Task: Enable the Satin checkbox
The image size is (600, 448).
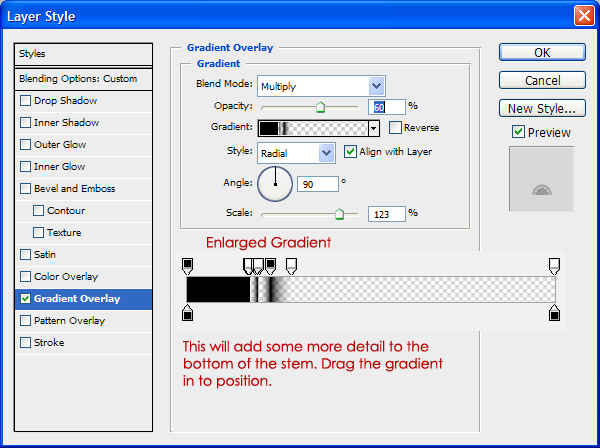Action: tap(26, 254)
